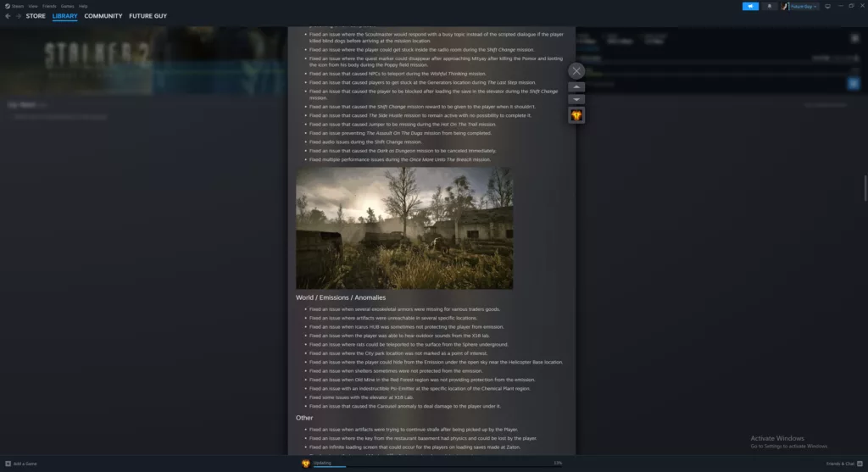The width and height of the screenshot is (868, 472).
Task: Navigate back with the left arrow
Action: [x=8, y=16]
